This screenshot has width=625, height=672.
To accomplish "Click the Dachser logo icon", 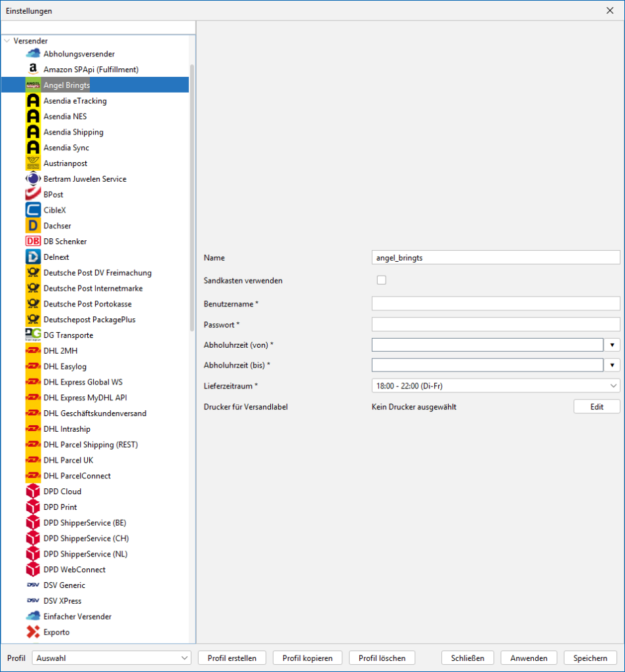I will click(x=33, y=226).
